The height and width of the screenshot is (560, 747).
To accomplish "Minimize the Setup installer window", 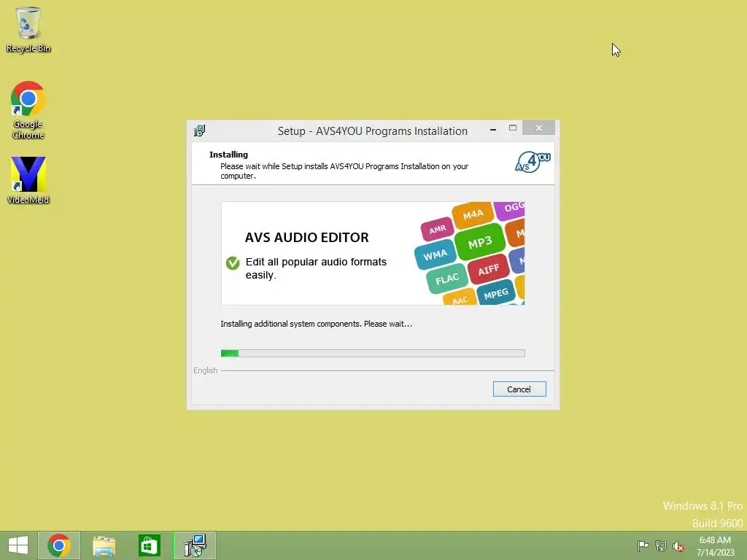I will (493, 129).
